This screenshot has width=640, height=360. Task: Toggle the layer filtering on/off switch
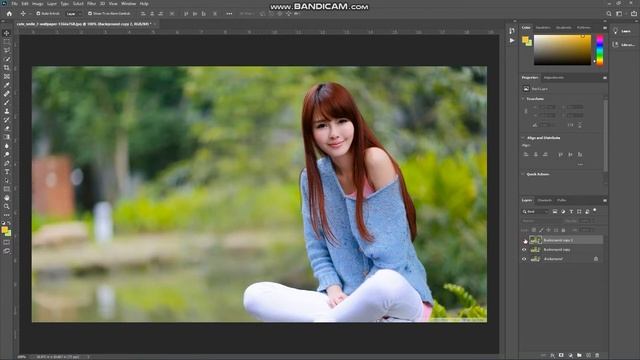[x=595, y=210]
